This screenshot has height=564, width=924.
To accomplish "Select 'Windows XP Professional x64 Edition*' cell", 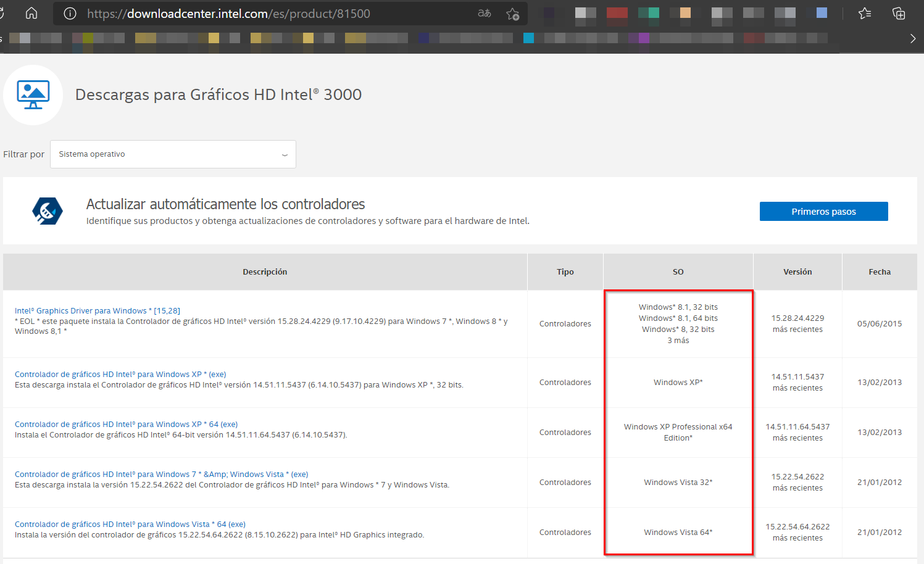I will [x=678, y=432].
